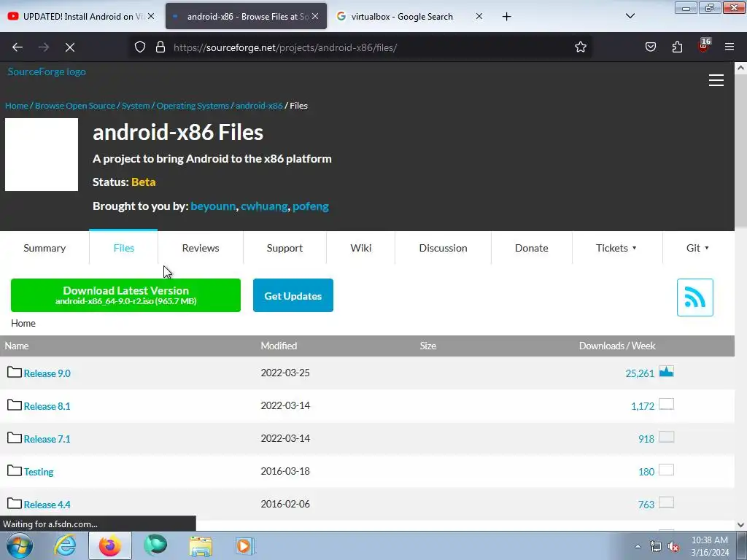Open the Donate tab
747x560 pixels.
pyautogui.click(x=532, y=248)
